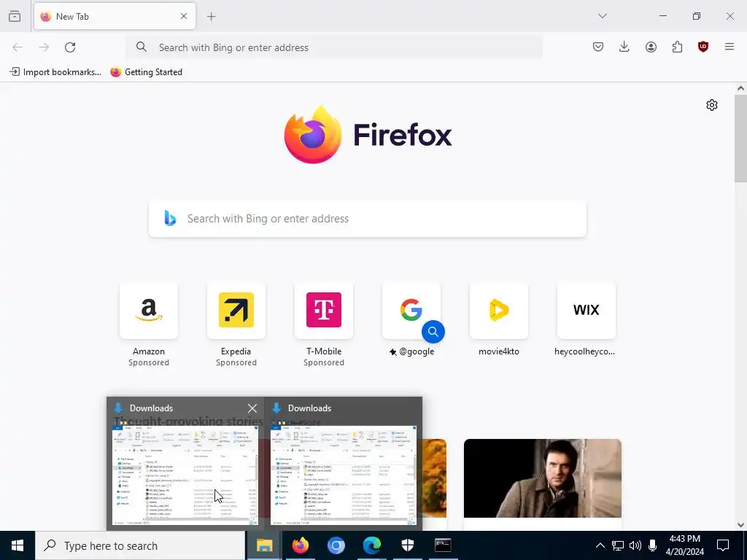The width and height of the screenshot is (747, 560).
Task: Go back using the back arrow
Action: (18, 47)
